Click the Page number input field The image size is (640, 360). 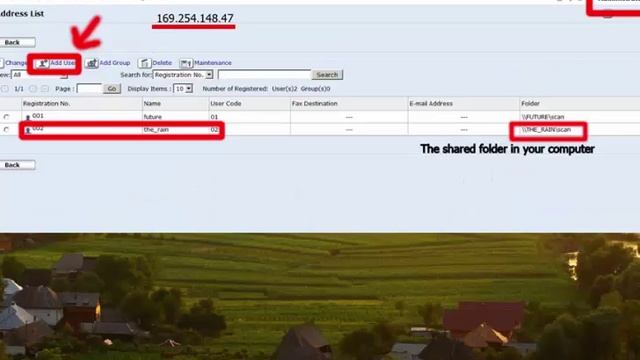[89, 89]
